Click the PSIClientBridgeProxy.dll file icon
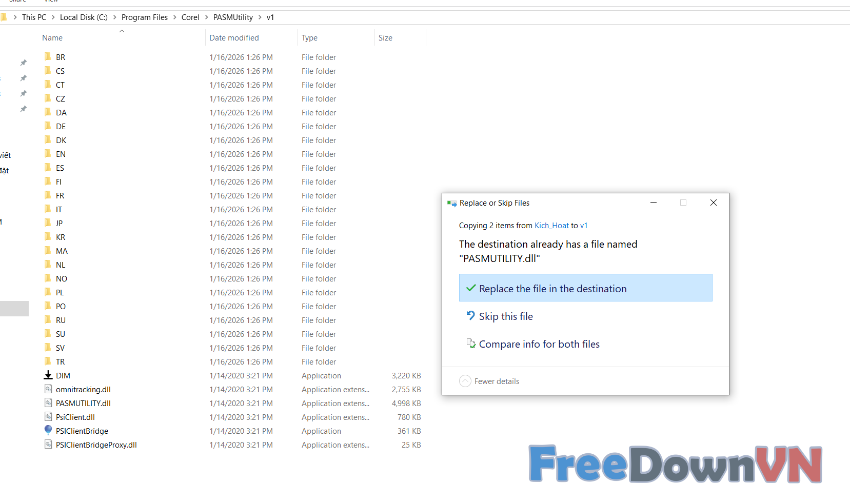Screen dimensions: 850x504 [x=48, y=445]
